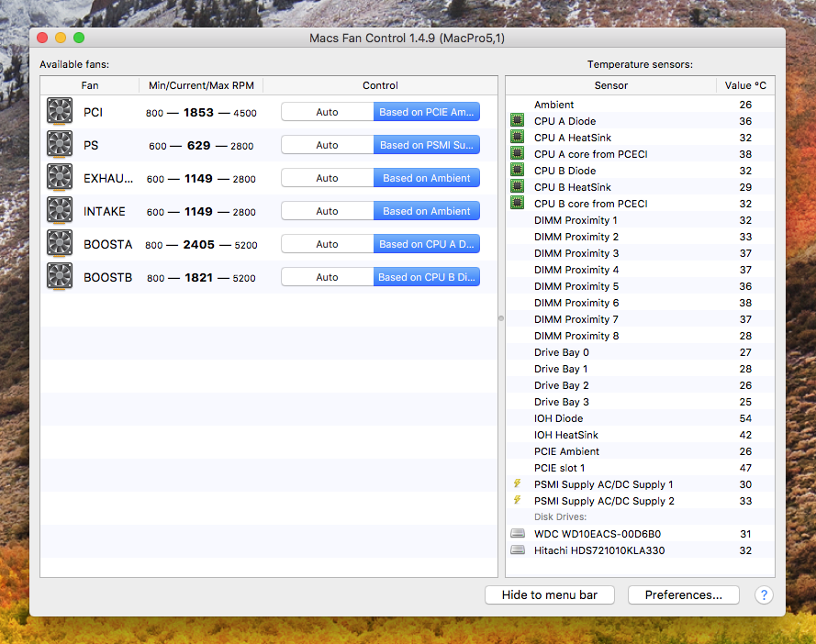
Task: Select the DIMM Proximity 2 sensor row
Action: click(x=640, y=237)
